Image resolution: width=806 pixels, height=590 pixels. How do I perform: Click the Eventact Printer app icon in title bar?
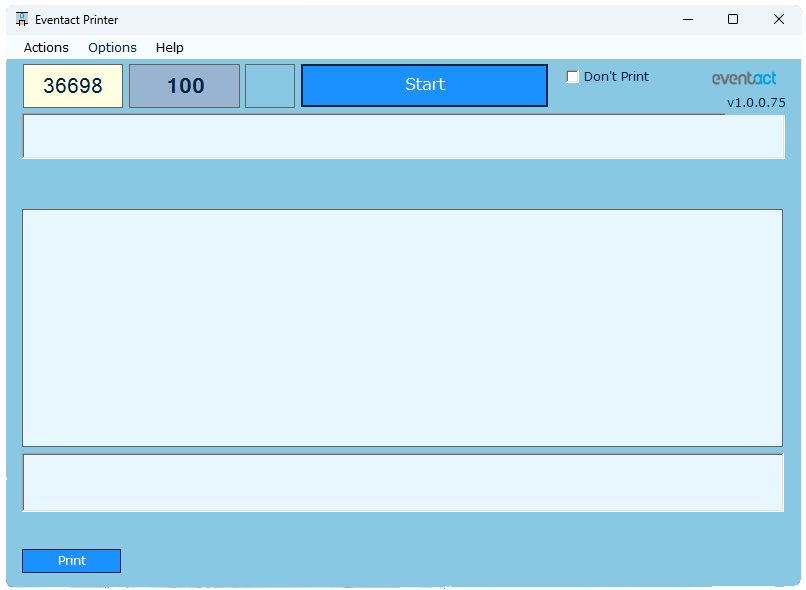[x=22, y=19]
